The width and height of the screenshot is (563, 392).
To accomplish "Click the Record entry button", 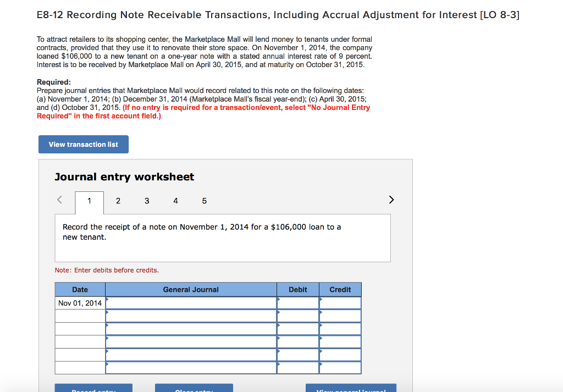I will coord(93,388).
